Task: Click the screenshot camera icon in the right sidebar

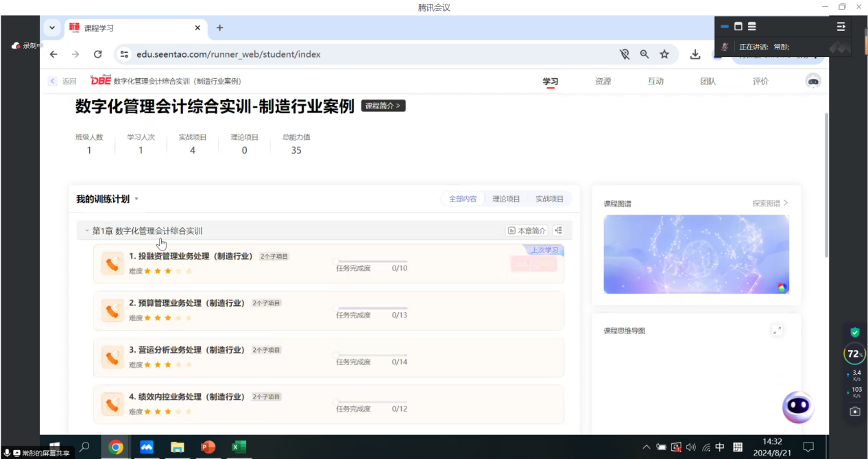Action: 854,410
